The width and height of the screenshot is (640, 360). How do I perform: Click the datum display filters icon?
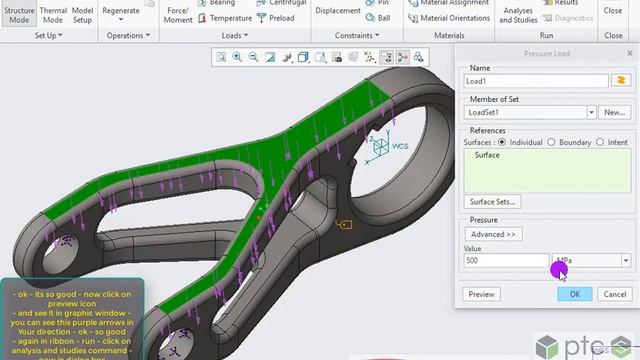point(370,57)
